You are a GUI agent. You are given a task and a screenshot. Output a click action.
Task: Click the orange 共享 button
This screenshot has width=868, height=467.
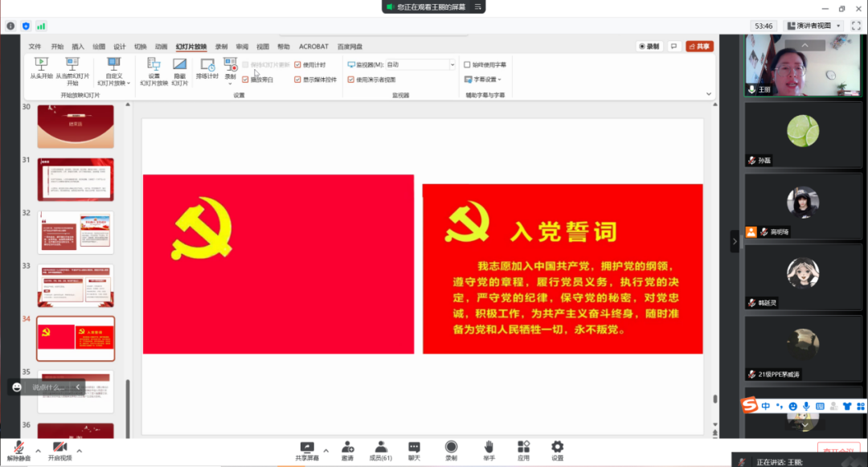pos(699,47)
